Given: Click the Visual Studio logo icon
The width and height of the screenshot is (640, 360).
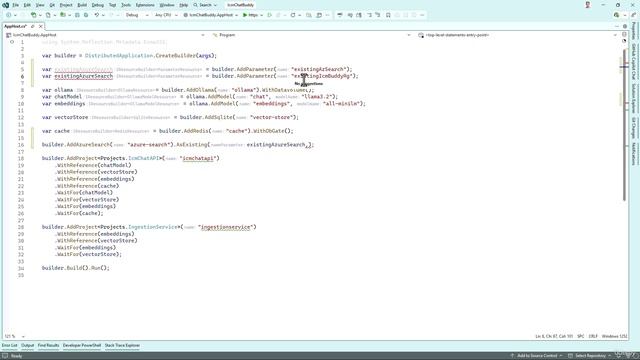Looking at the screenshot, I should (6, 5).
